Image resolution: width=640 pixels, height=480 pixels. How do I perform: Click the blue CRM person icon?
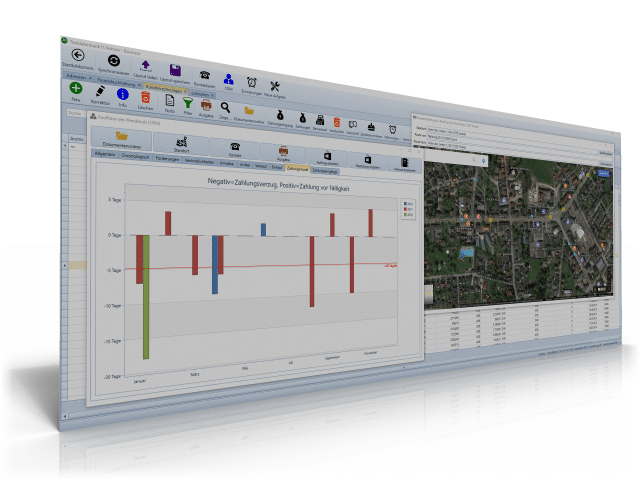tap(229, 79)
